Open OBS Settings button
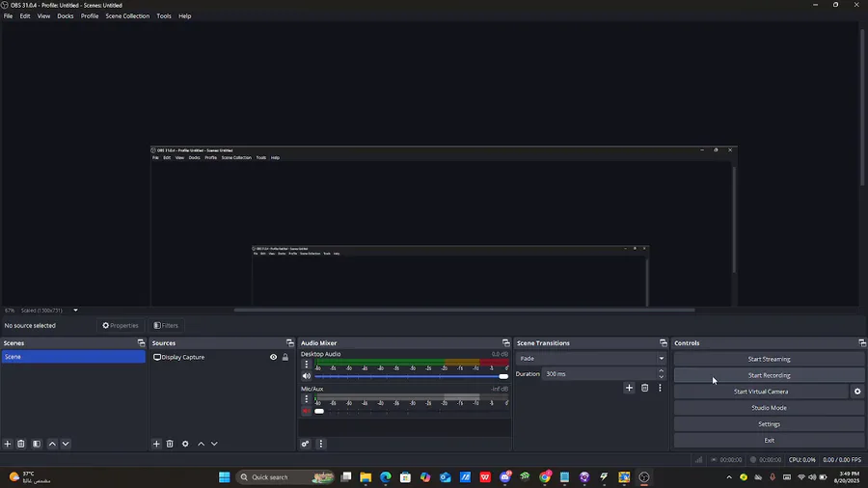 click(769, 423)
